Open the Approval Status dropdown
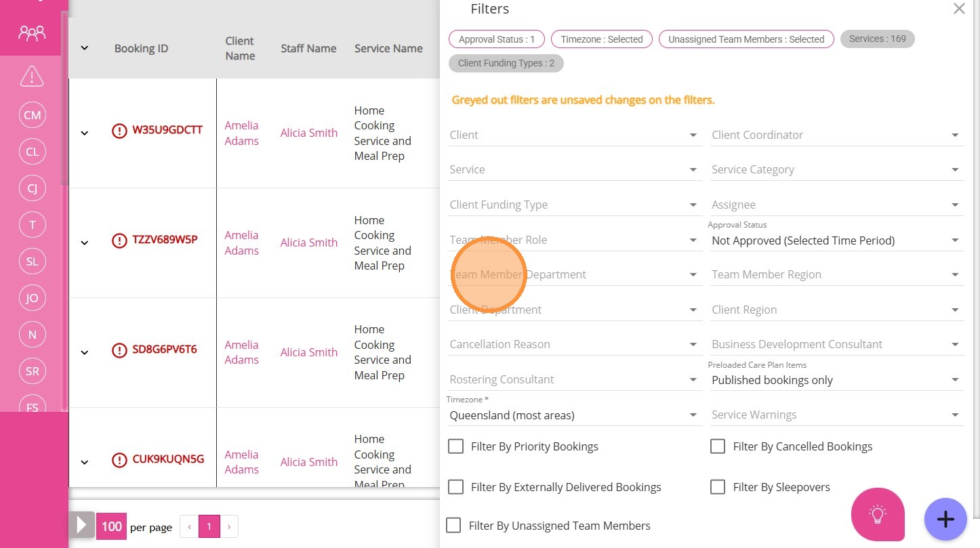 point(835,240)
